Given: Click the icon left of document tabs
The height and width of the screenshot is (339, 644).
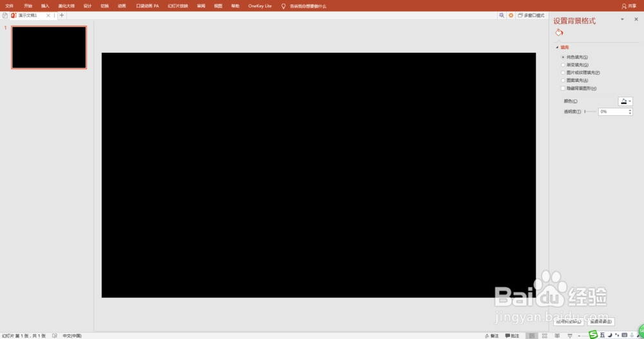Looking at the screenshot, I should [x=5, y=15].
